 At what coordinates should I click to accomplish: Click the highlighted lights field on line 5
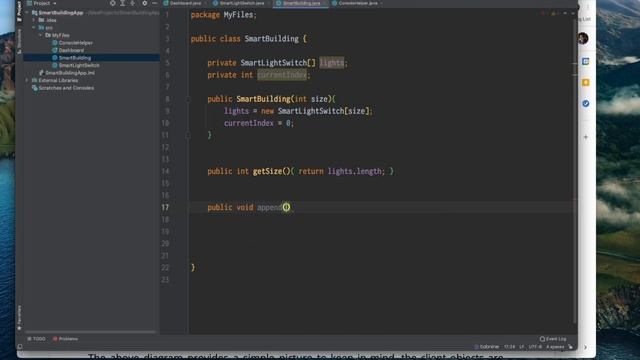click(x=331, y=63)
